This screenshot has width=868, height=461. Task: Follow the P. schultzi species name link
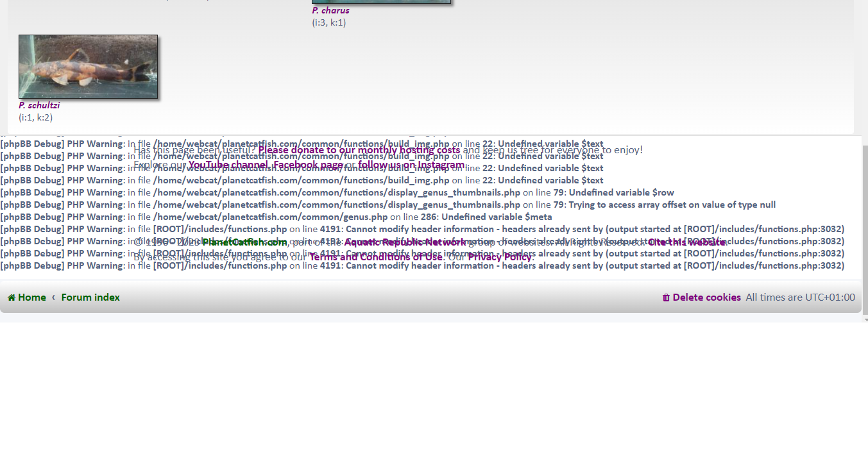pyautogui.click(x=39, y=105)
